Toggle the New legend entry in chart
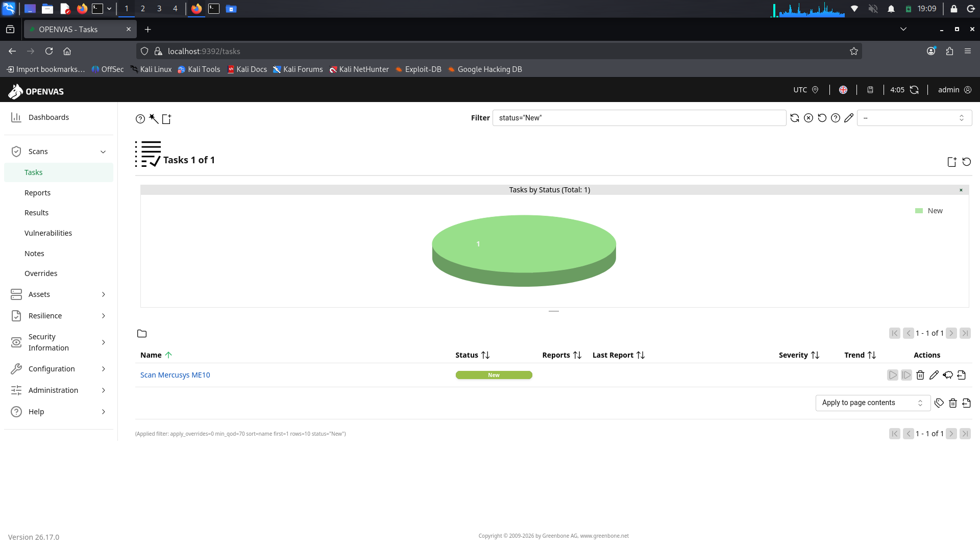Image resolution: width=980 pixels, height=551 pixels. (x=929, y=211)
